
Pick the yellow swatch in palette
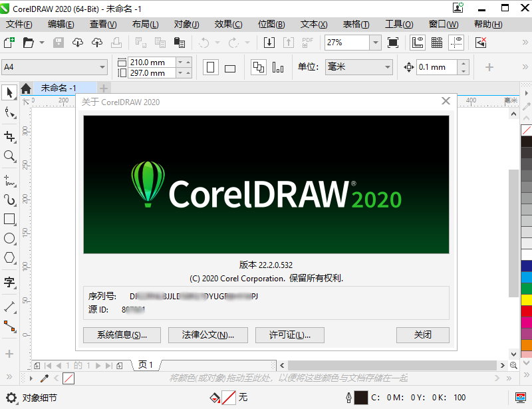tap(527, 300)
